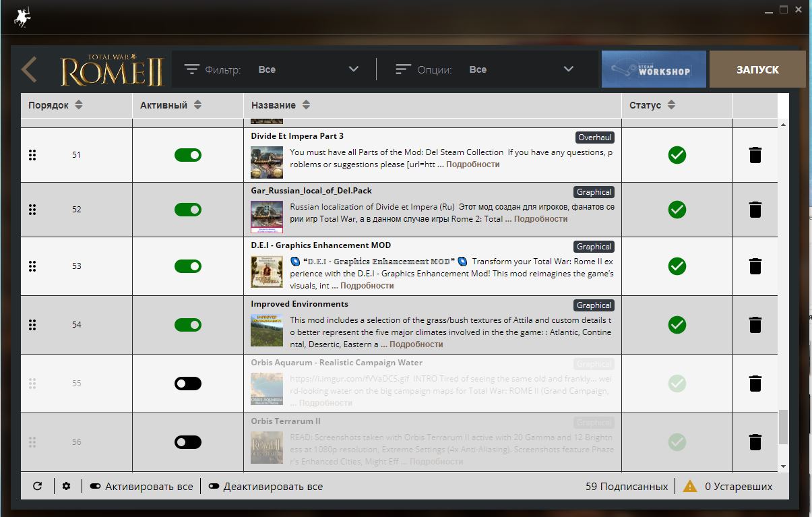
Task: Disable D.E.I - Graphics Enhancement MOD toggle
Action: point(188,266)
